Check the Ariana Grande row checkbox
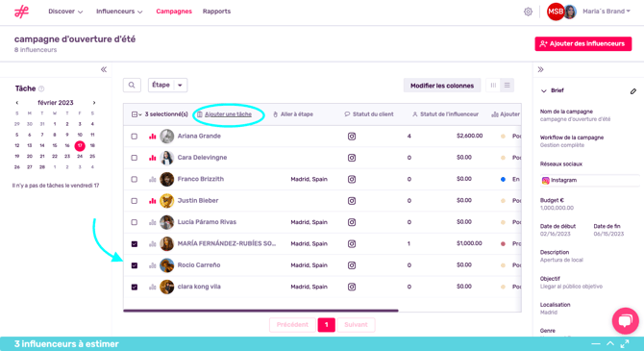The width and height of the screenshot is (644, 351). [135, 136]
